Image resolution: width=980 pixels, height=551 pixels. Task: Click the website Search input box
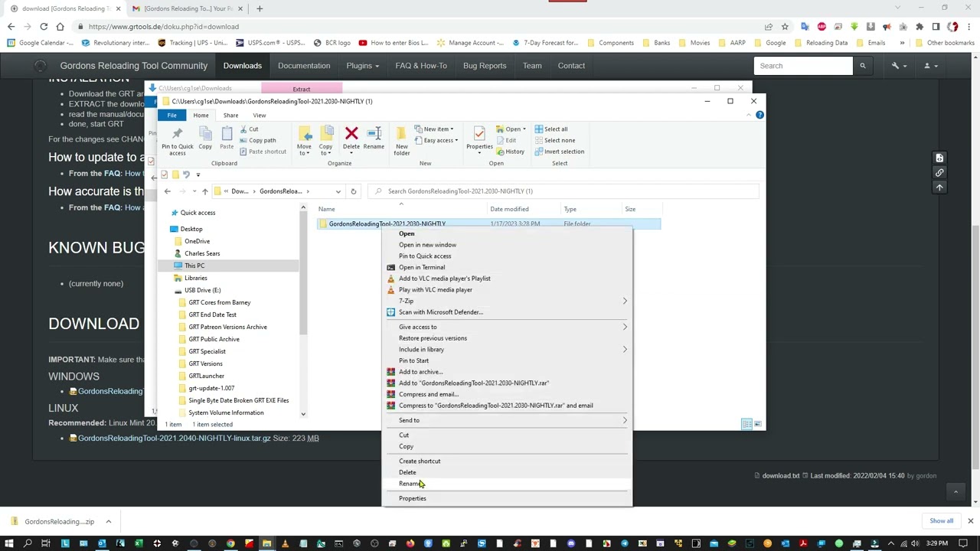[803, 66]
